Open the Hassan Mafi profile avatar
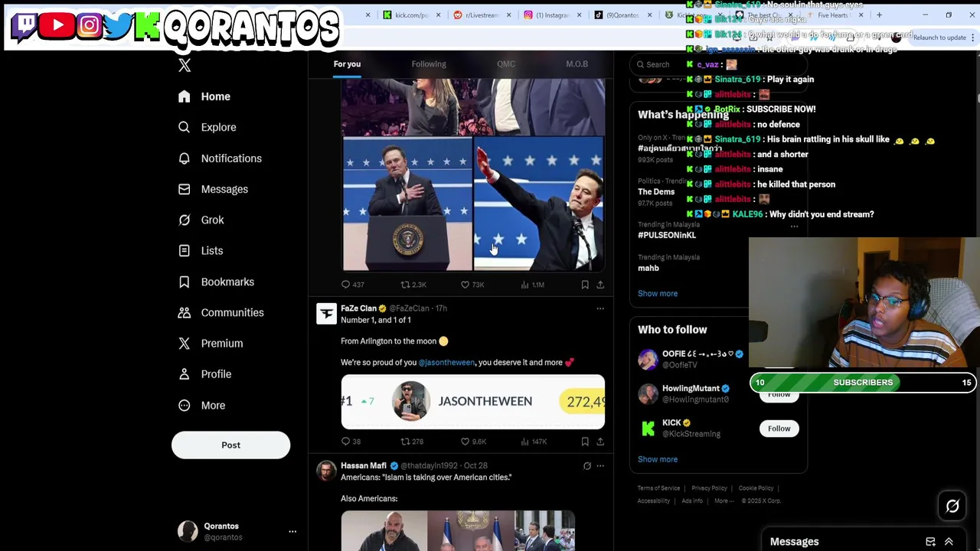980x551 pixels. coord(327,471)
